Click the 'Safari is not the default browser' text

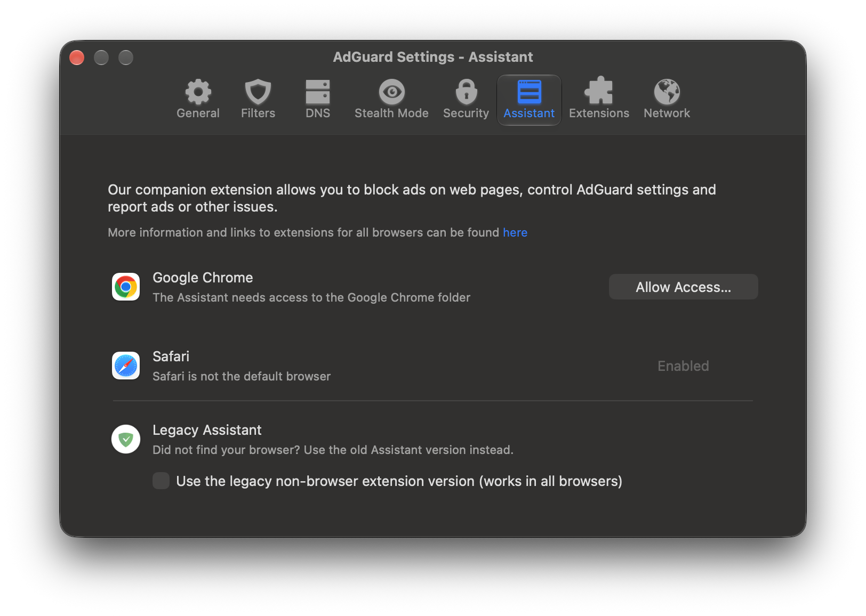point(242,376)
